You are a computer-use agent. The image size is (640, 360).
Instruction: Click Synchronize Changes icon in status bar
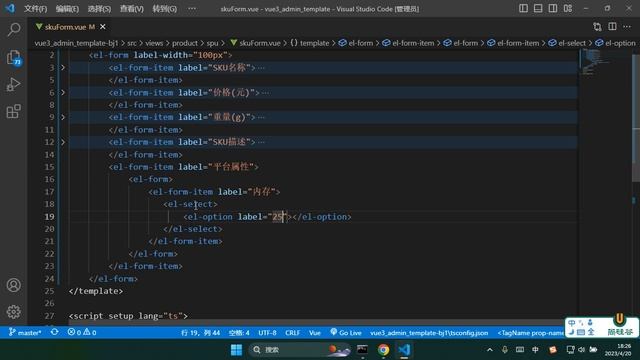54,332
